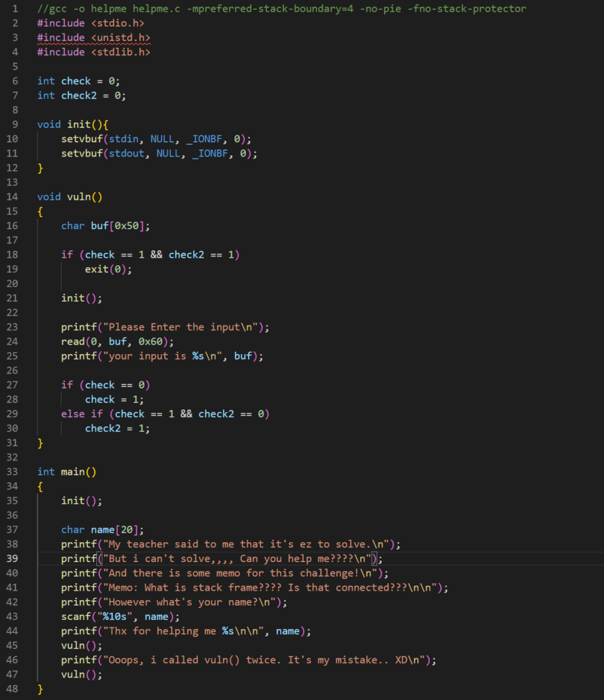Click the scanf("%10s", name); call
Screen dimensions: 604x700
(x=120, y=617)
